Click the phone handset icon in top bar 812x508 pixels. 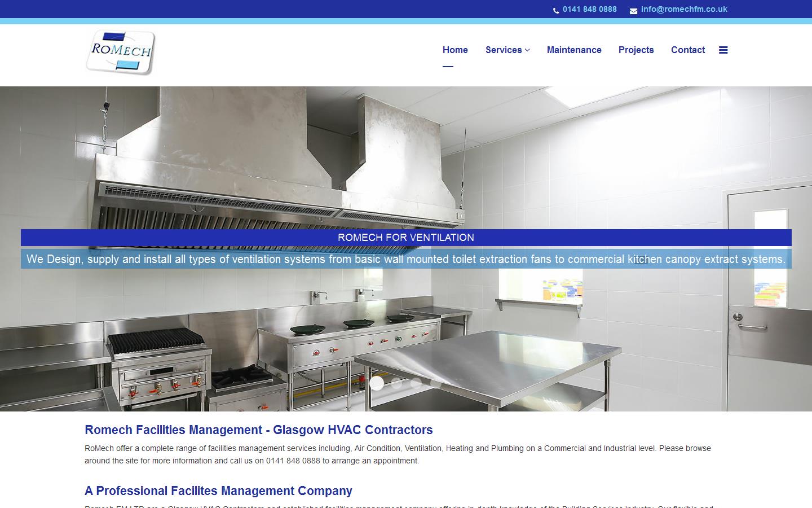(x=555, y=10)
